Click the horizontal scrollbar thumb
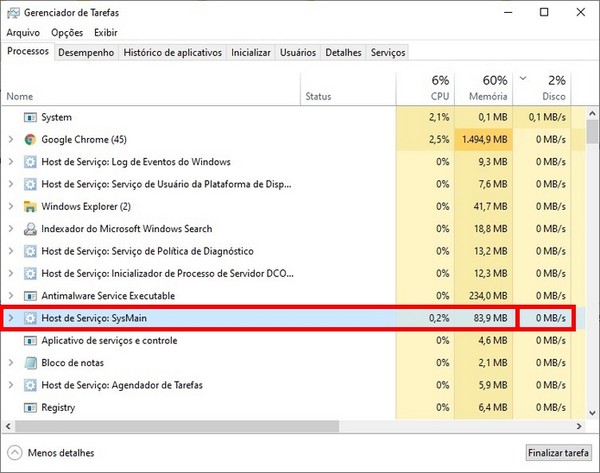This screenshot has width=600, height=473. [x=177, y=426]
